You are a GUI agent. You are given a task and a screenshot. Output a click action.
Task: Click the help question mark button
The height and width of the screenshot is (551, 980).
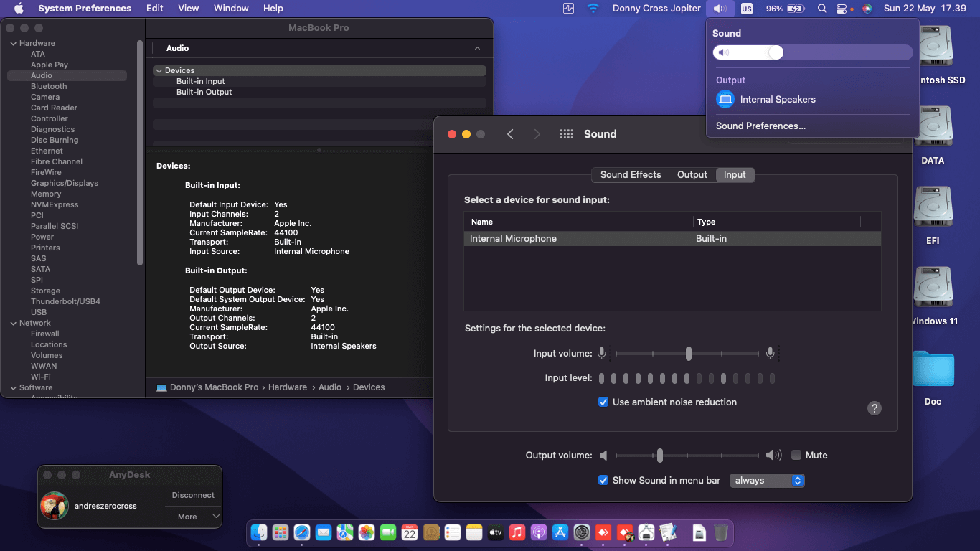point(874,408)
